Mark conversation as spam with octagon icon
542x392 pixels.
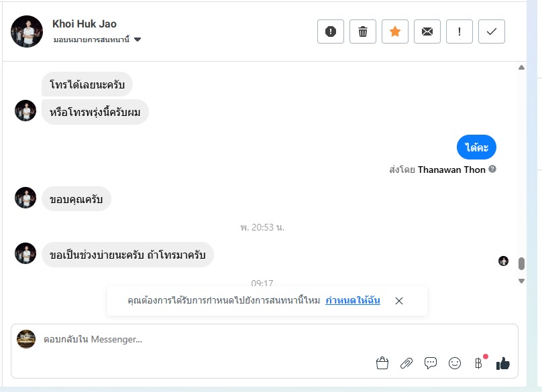(x=330, y=31)
